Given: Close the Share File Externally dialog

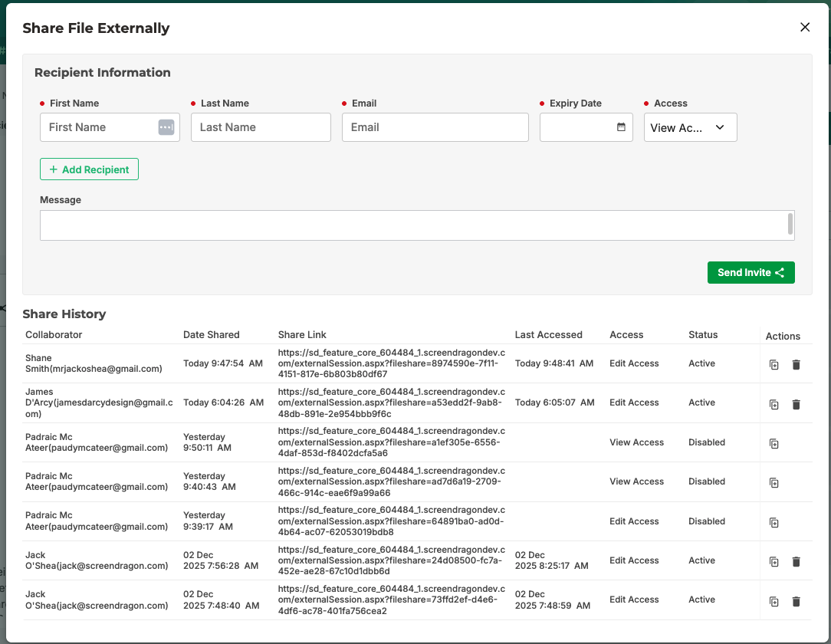Looking at the screenshot, I should coord(804,27).
